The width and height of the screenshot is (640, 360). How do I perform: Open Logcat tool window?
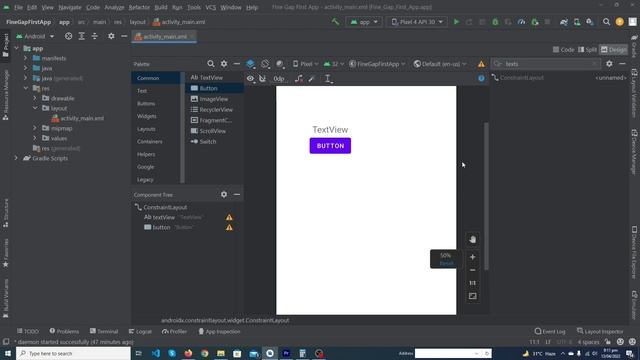(140, 331)
